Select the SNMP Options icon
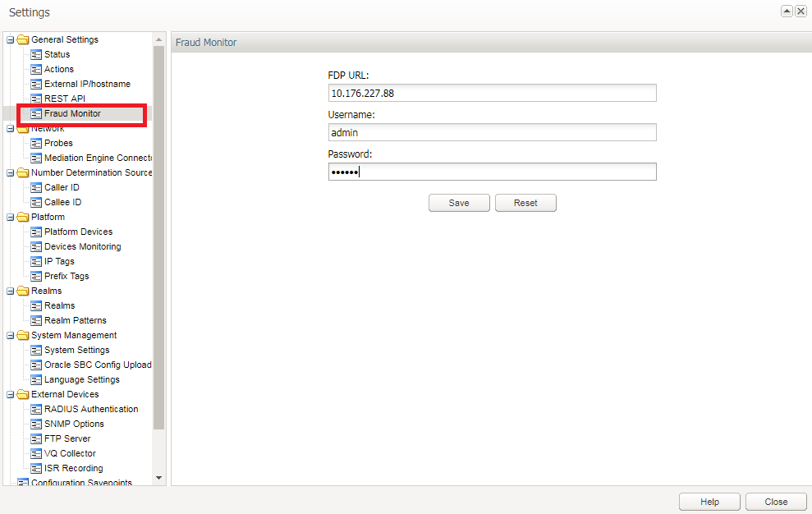This screenshot has width=812, height=514. pos(36,423)
